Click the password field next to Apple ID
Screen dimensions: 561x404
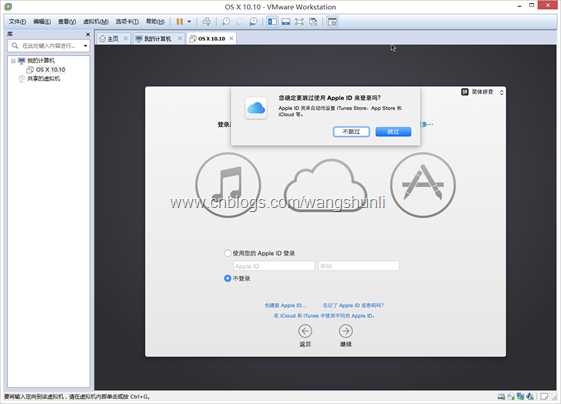click(x=358, y=266)
